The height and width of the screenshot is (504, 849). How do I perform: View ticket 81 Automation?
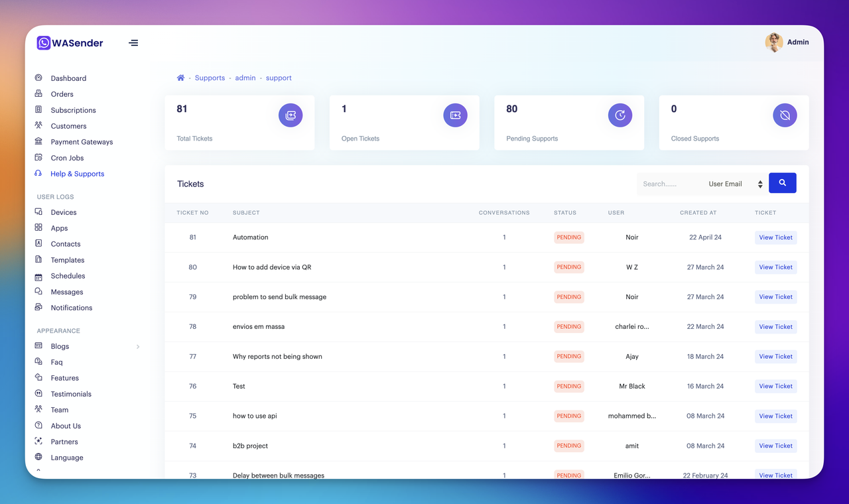(x=775, y=237)
